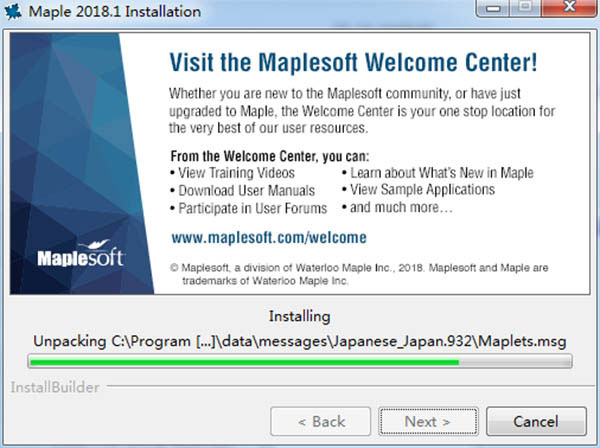Click the Cancel button
The width and height of the screenshot is (600, 448).
pos(536,421)
